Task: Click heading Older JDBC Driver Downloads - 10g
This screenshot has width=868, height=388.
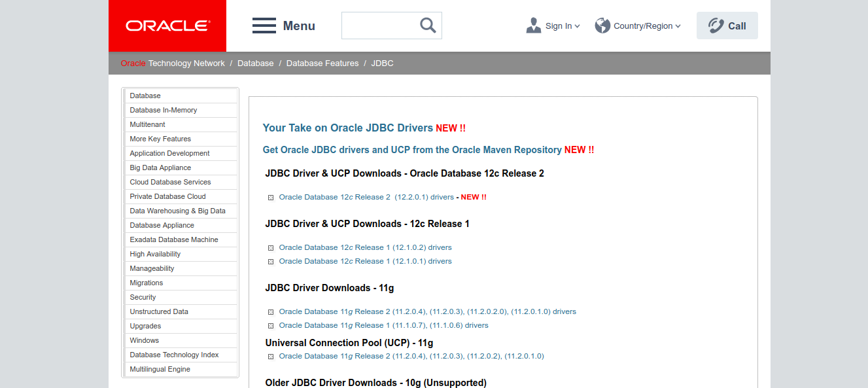Action: coord(376,383)
